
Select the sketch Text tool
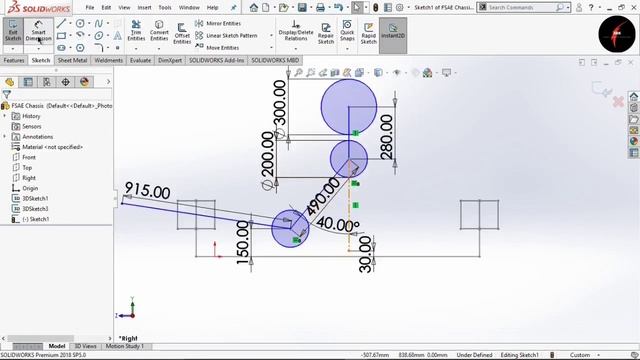coord(118,36)
